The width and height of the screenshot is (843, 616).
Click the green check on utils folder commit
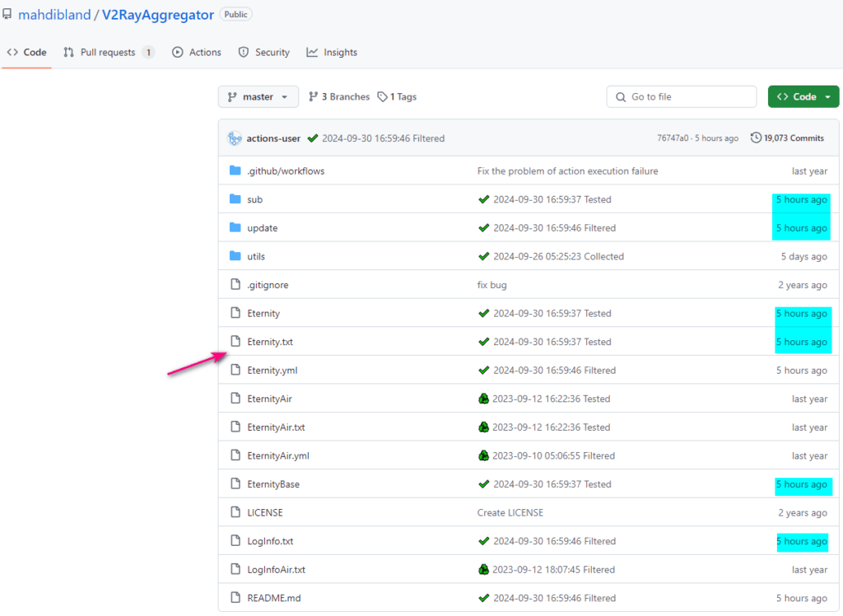(484, 257)
